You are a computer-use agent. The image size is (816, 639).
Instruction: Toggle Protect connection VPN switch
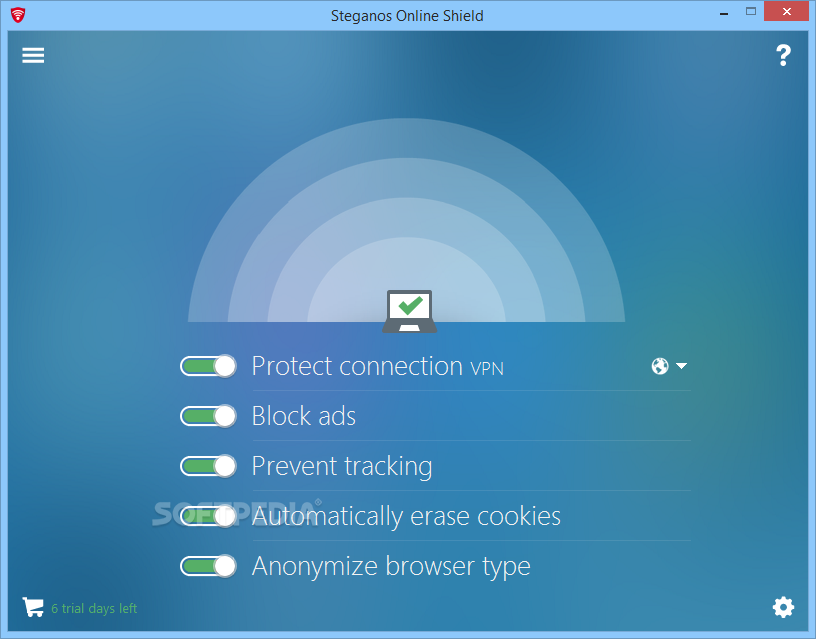click(x=208, y=366)
